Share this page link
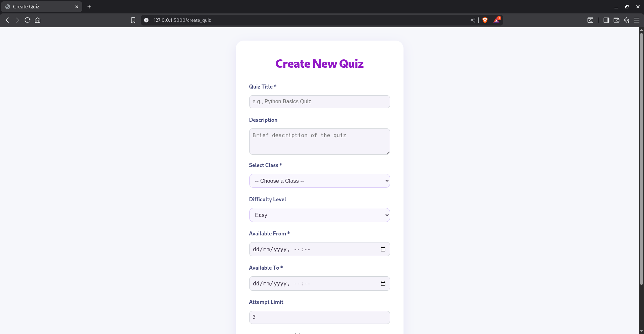Screen dimensions: 644x334 473,20
